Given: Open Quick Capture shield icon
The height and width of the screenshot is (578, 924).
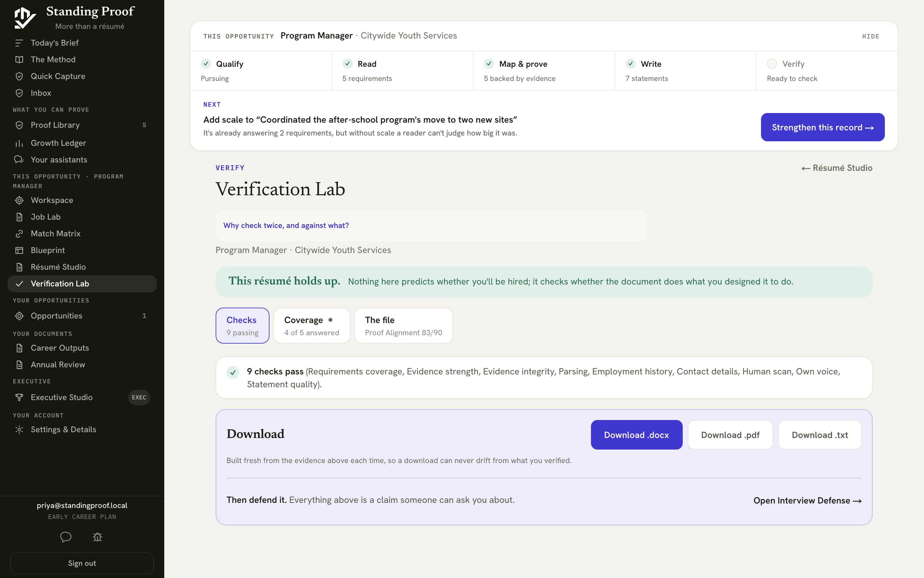Looking at the screenshot, I should pos(19,76).
